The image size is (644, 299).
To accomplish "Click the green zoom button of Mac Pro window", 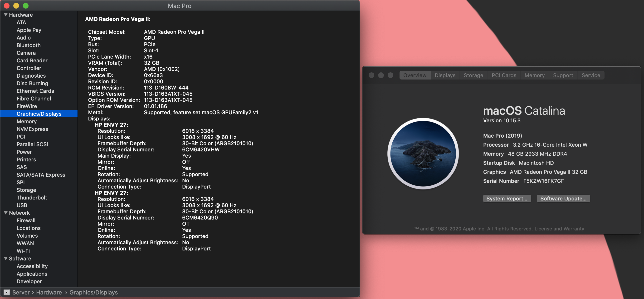I will click(25, 5).
